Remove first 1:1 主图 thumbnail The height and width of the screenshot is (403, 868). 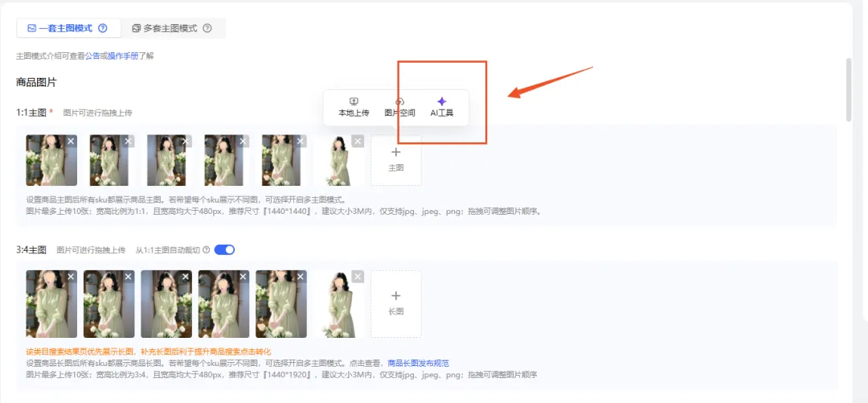pos(71,142)
